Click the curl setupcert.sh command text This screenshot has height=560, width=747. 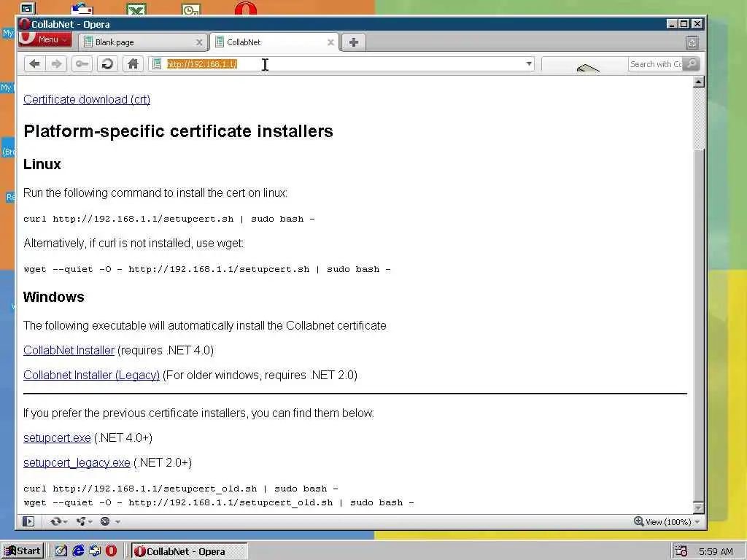(169, 219)
